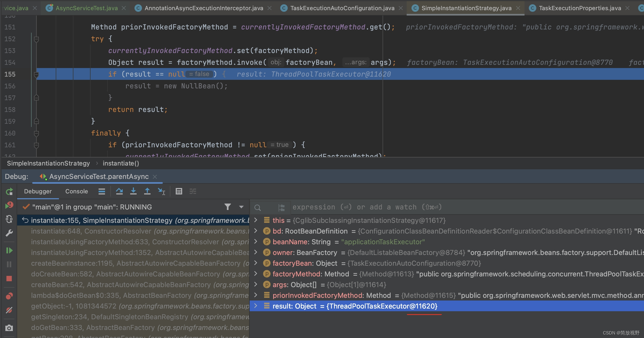This screenshot has height=338, width=644.
Task: Expand the beanName variable node
Action: tap(256, 242)
